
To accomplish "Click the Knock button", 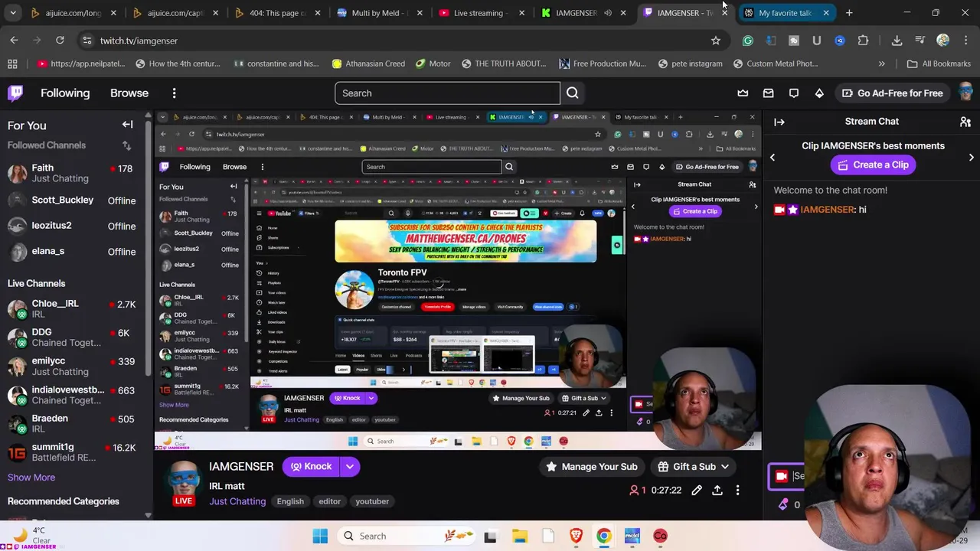I will (x=312, y=466).
